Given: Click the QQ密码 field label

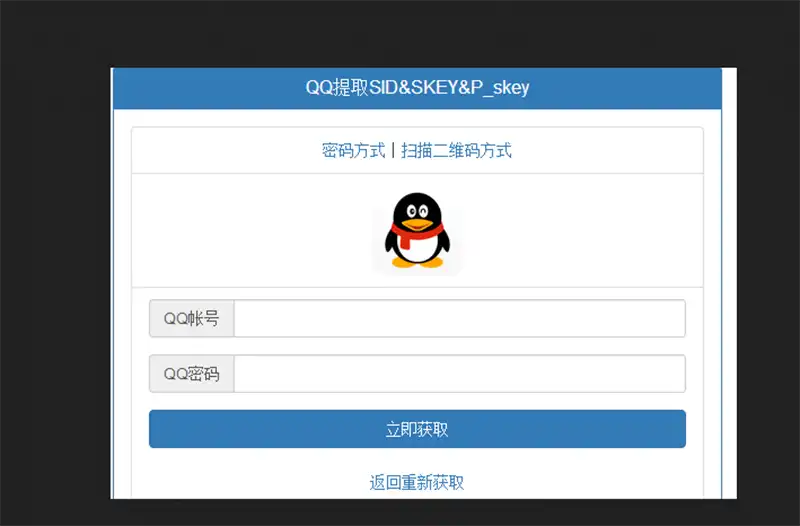Looking at the screenshot, I should 191,373.
